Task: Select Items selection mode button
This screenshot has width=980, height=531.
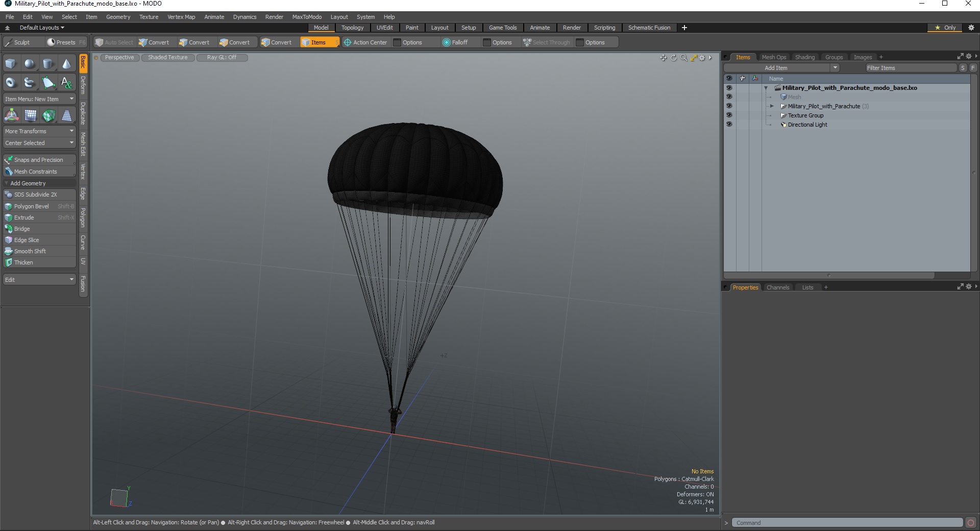Action: click(x=319, y=42)
